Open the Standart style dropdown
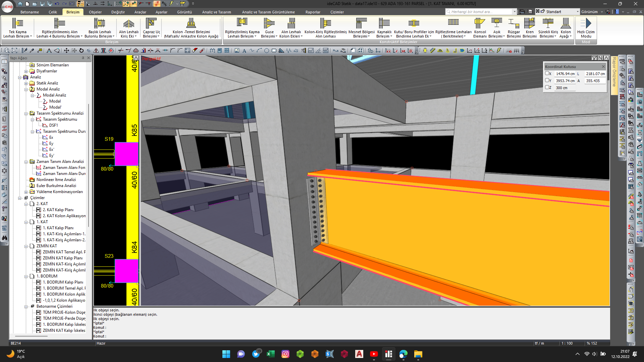Viewport: 644px width, 362px height. point(578,12)
